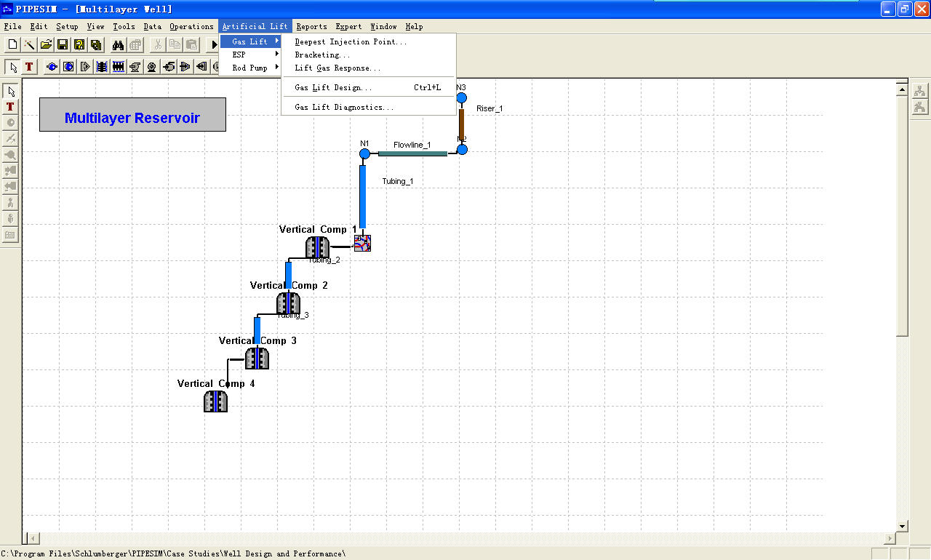
Task: Click the Cut scissors toolbar icon
Action: (158, 44)
